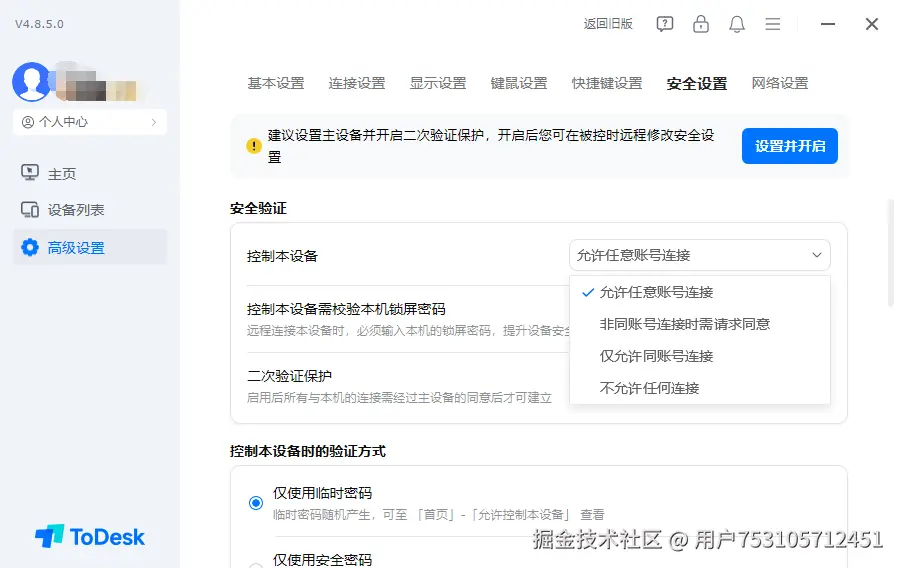Select 高级设置 in sidebar

click(x=90, y=247)
